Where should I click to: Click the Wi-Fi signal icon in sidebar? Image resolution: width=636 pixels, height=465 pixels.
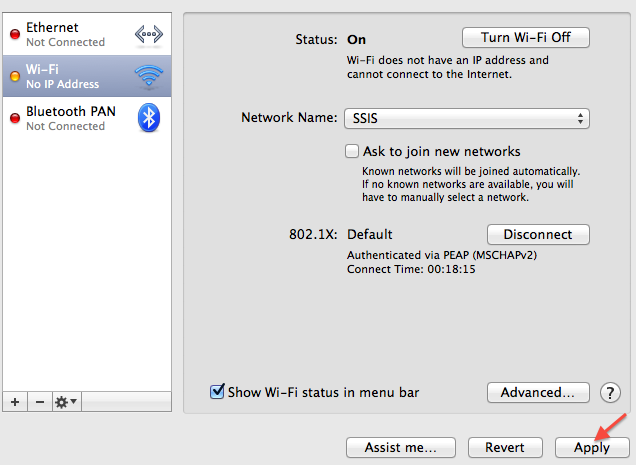pyautogui.click(x=148, y=76)
